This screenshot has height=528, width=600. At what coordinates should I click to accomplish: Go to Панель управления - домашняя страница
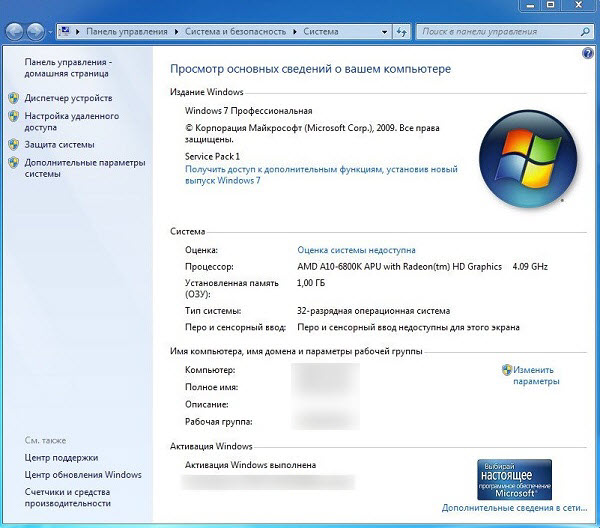(68, 68)
